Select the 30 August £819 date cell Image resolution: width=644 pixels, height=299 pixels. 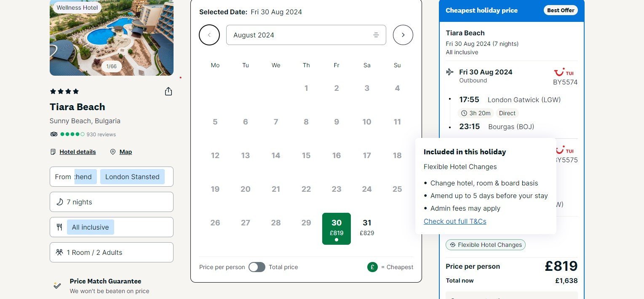337,228
